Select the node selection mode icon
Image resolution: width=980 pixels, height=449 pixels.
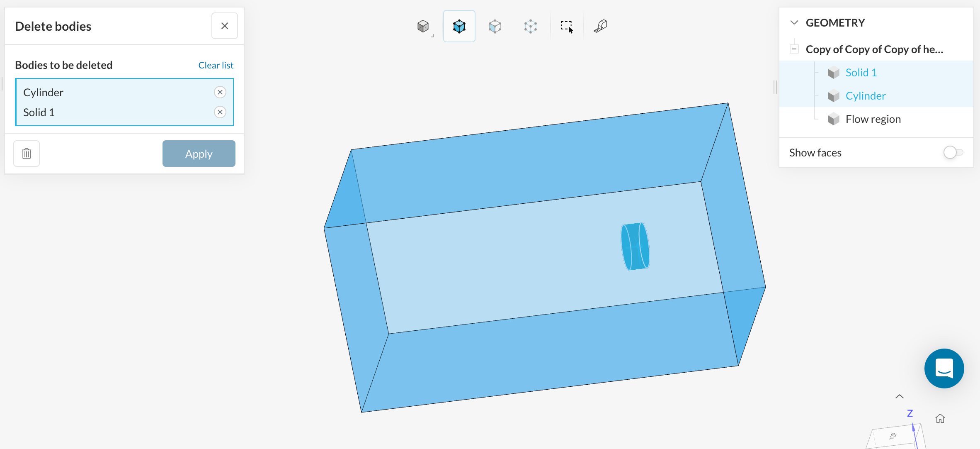530,26
